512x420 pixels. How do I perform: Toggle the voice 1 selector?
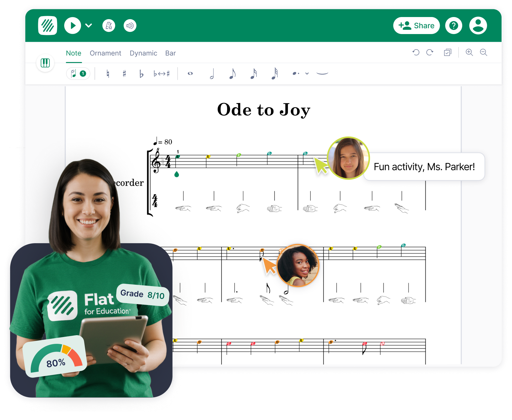coord(78,73)
